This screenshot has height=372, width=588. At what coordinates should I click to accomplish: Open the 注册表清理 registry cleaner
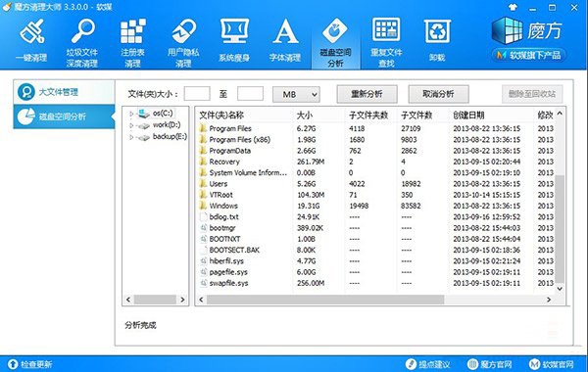coord(132,43)
